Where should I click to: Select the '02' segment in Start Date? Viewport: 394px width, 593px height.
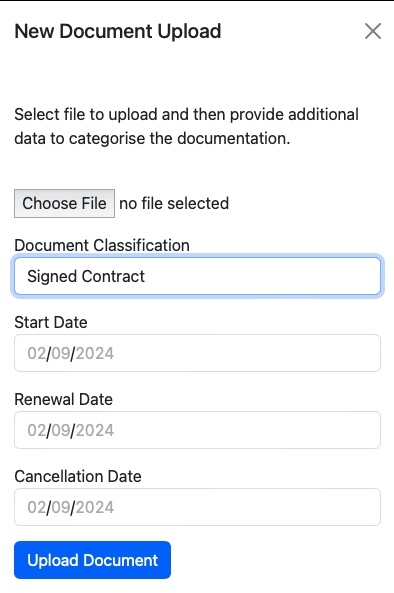(x=37, y=353)
